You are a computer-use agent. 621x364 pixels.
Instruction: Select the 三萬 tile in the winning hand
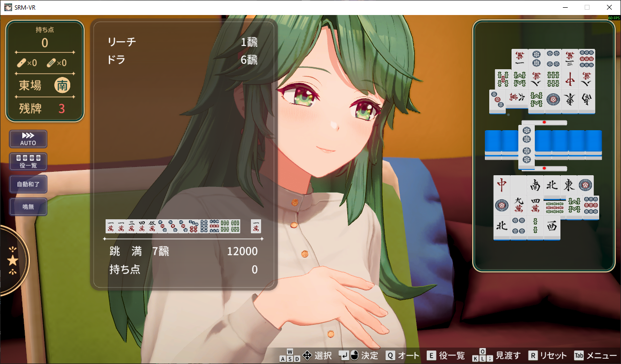pos(131,226)
